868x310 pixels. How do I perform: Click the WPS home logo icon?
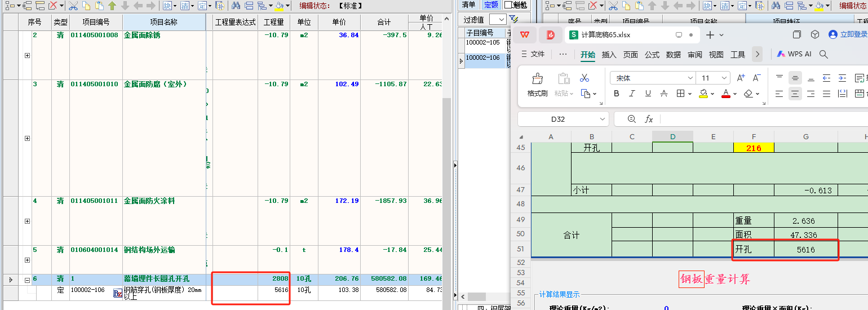[525, 34]
